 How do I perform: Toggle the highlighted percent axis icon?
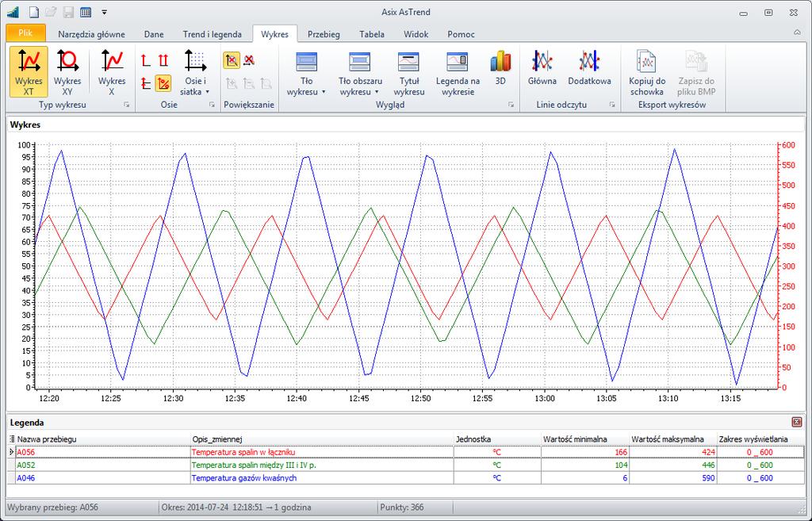point(163,82)
